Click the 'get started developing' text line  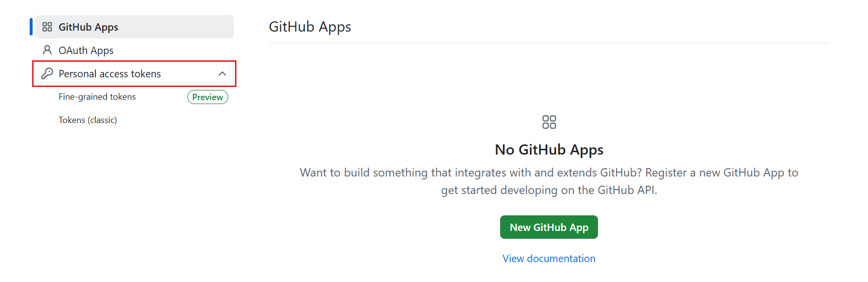click(x=549, y=190)
